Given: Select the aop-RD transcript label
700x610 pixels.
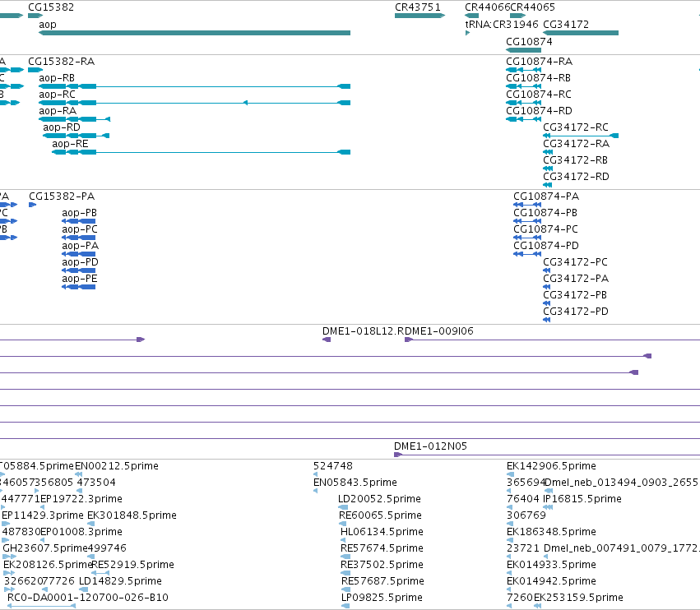Looking at the screenshot, I should (x=62, y=127).
